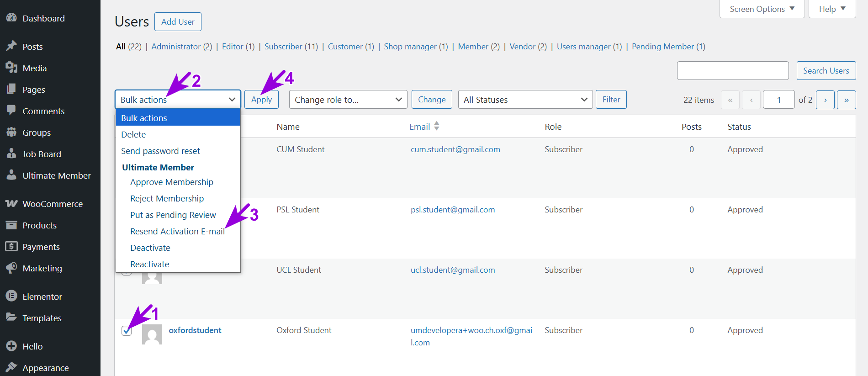Image resolution: width=868 pixels, height=376 pixels.
Task: Click oxfordstudent avatar image
Action: pyautogui.click(x=152, y=334)
